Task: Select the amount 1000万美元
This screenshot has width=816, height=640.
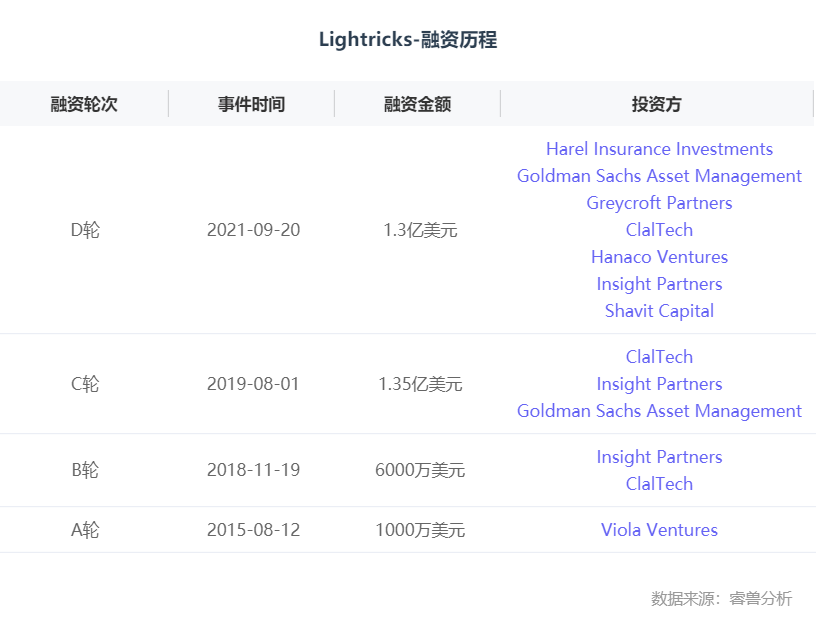Action: click(420, 530)
